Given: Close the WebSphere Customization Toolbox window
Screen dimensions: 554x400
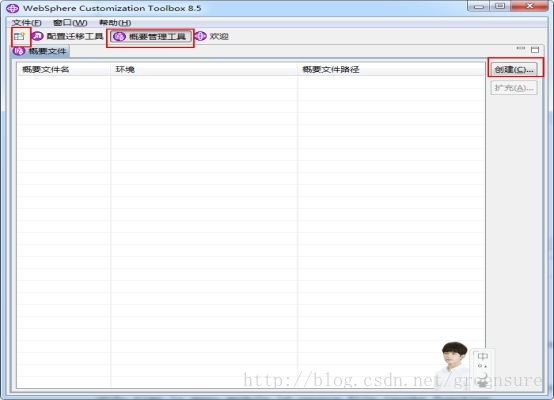Looking at the screenshot, I should pyautogui.click(x=529, y=6).
